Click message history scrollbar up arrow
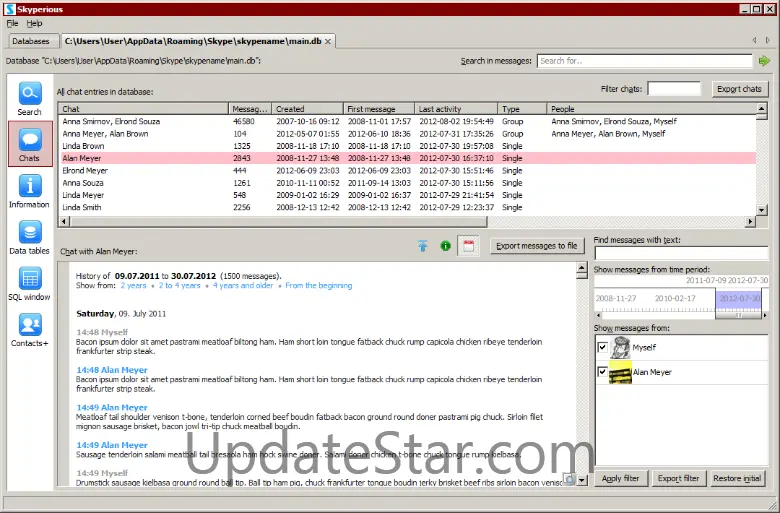This screenshot has width=780, height=513. tap(582, 268)
